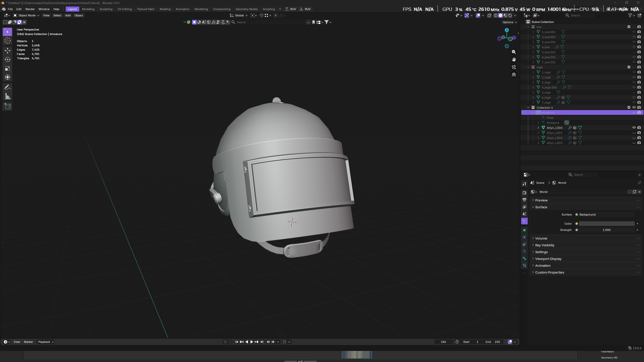Screen dimensions: 644x362
Task: Collapse the low collection tree
Action: 528,27
